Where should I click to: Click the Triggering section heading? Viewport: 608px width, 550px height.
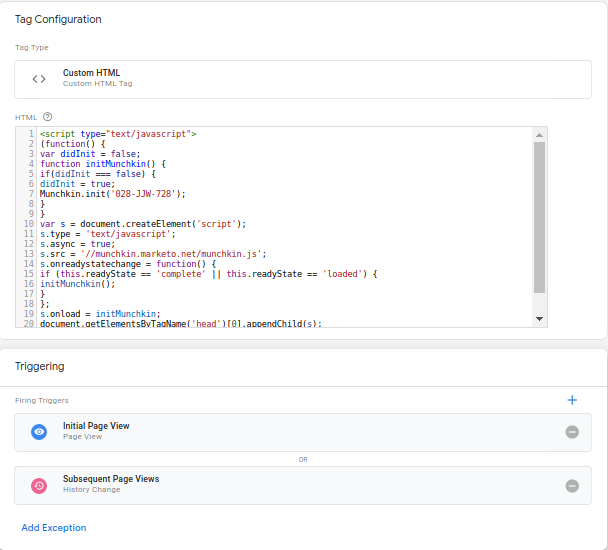[x=40, y=366]
